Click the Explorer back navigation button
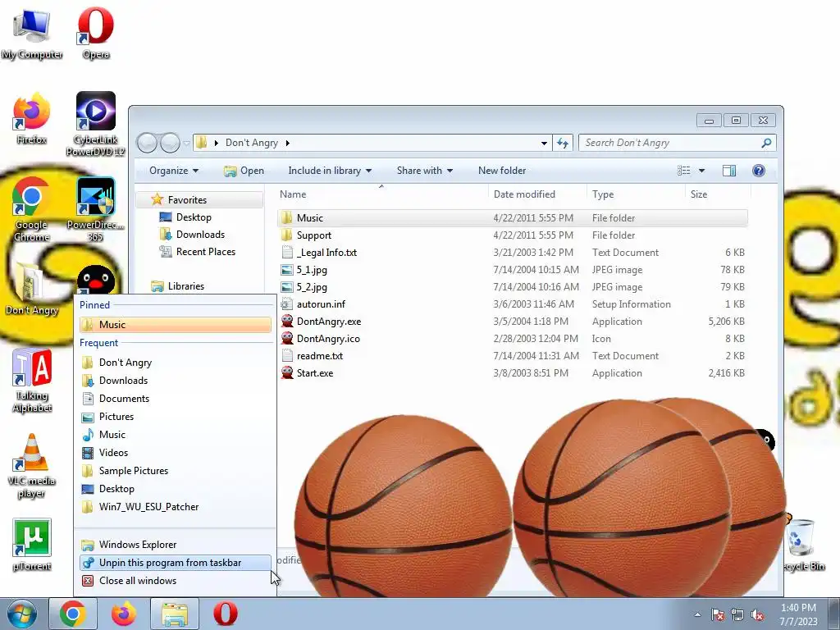This screenshot has width=840, height=630. pos(147,143)
